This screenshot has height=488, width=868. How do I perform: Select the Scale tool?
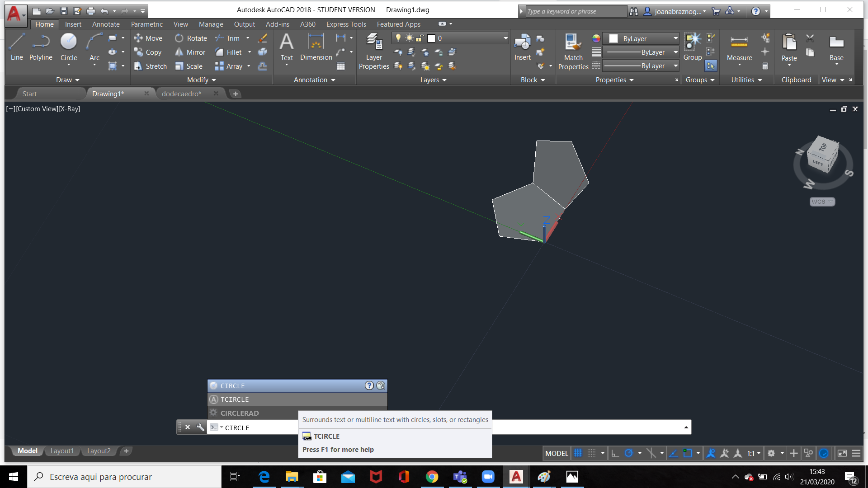189,66
